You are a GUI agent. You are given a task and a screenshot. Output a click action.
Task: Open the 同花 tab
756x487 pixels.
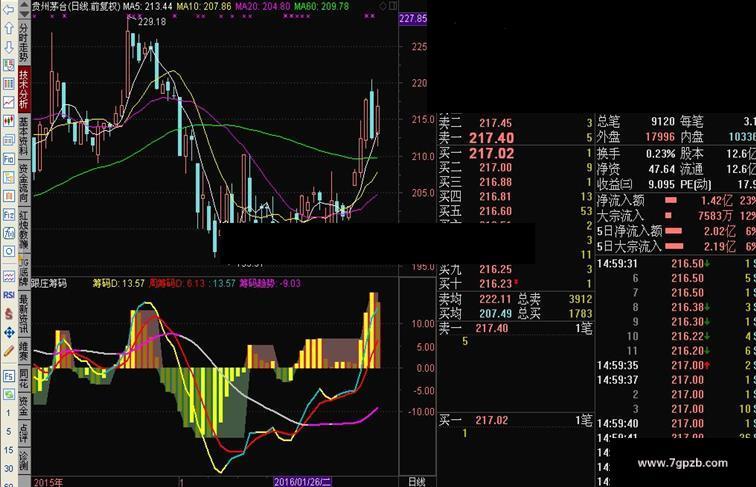24,379
